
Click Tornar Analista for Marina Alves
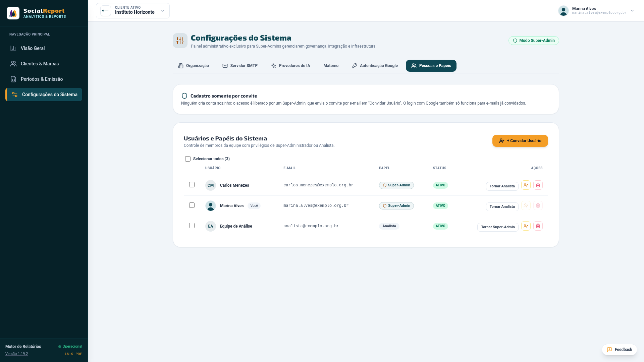point(502,206)
